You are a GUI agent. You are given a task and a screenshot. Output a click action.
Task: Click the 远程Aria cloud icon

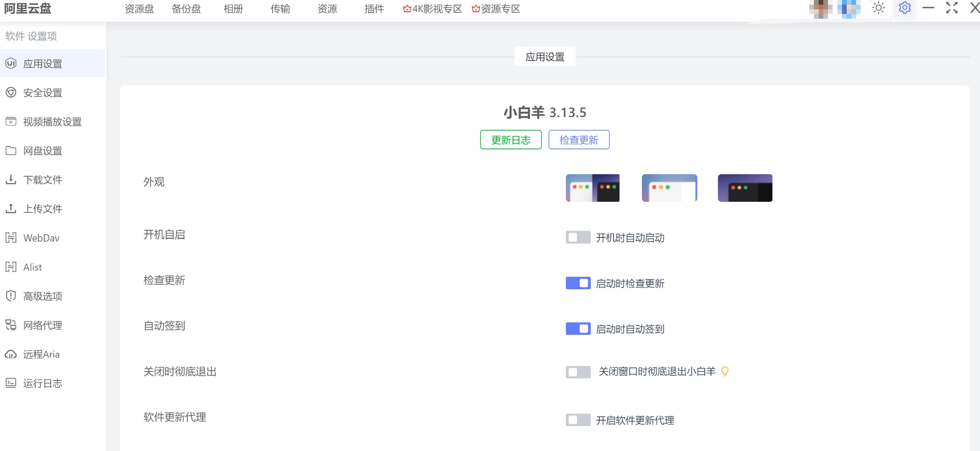point(11,354)
